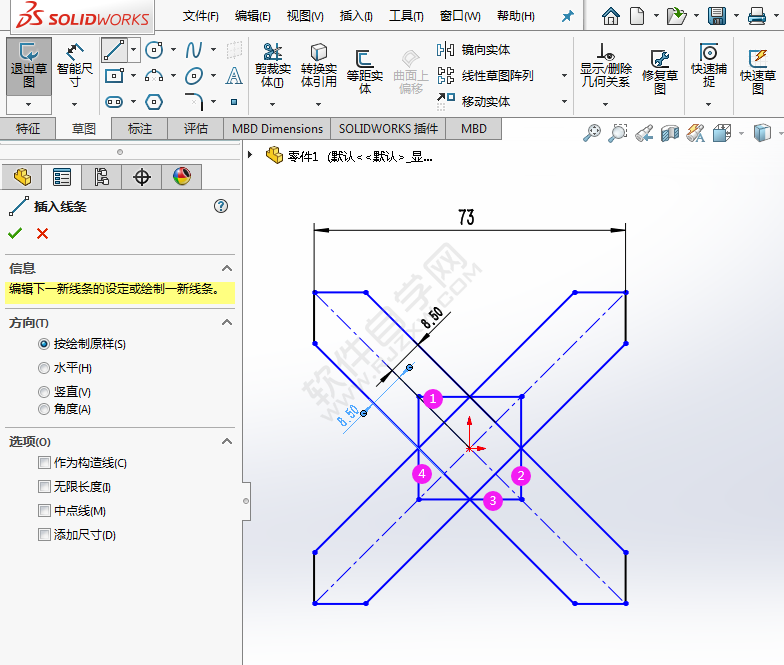The image size is (784, 665).
Task: Open the Tools (工具) menu
Action: coord(405,16)
